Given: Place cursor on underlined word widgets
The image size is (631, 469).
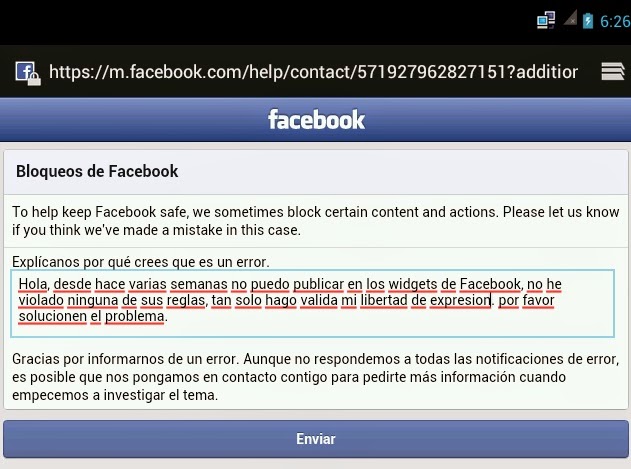Looking at the screenshot, I should pyautogui.click(x=413, y=284).
